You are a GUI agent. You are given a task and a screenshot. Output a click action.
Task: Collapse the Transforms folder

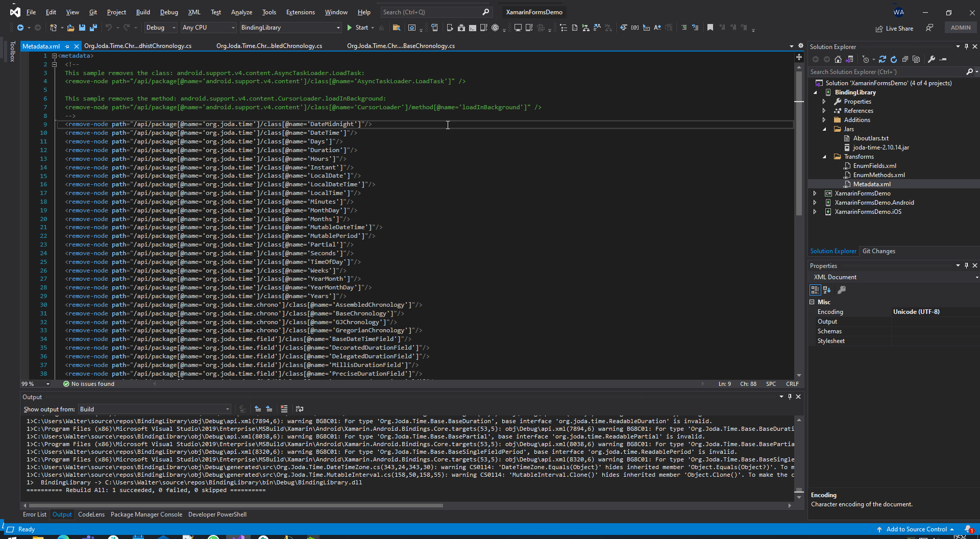(824, 157)
